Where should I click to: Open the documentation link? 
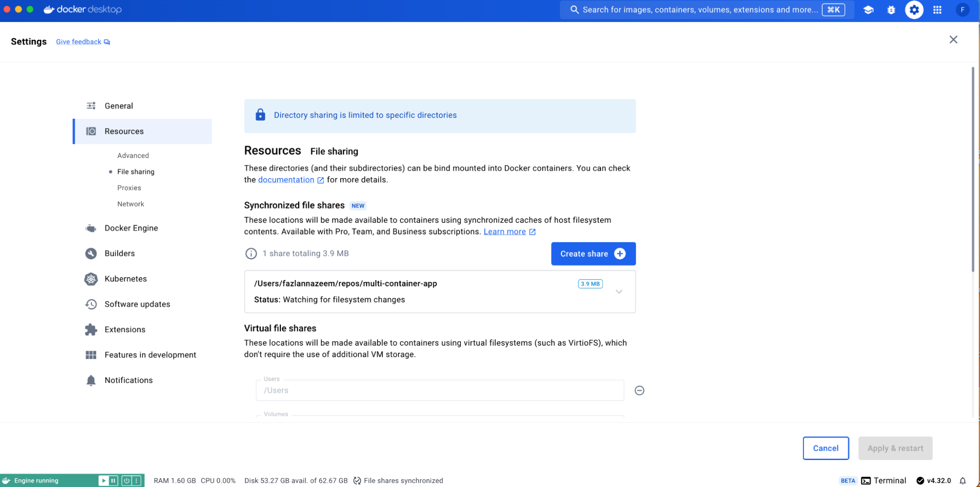coord(286,180)
